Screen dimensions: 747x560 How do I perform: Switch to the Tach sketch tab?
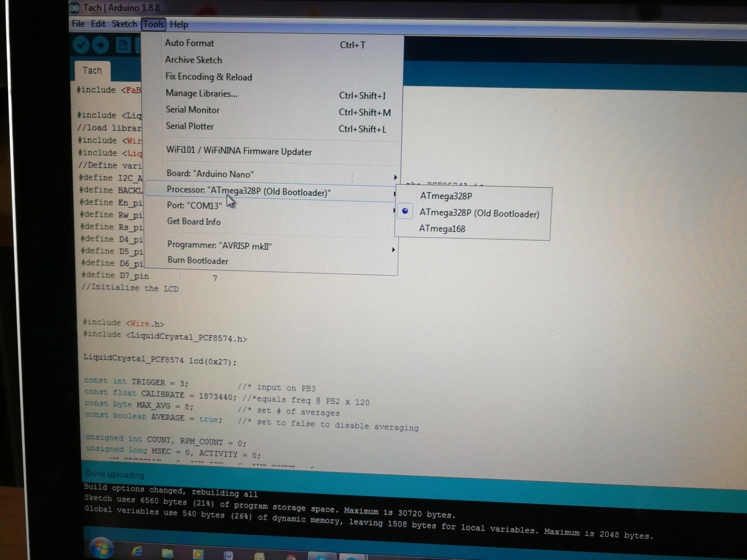point(92,70)
